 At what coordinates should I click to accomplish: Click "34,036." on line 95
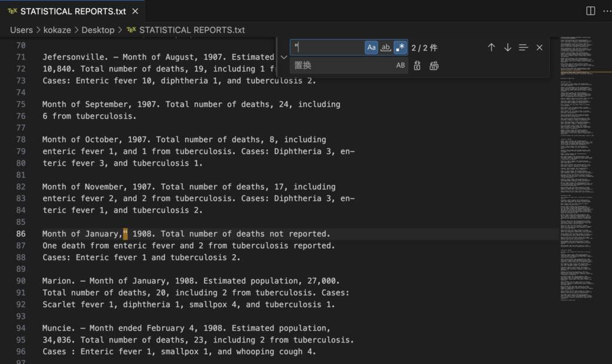[x=59, y=340]
